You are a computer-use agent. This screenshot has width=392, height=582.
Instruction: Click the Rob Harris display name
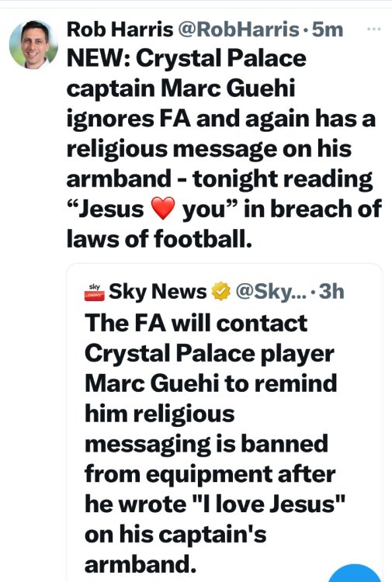120,29
